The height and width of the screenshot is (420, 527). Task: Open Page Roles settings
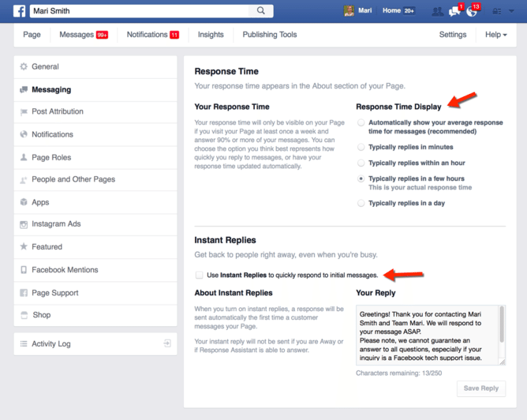95,158
